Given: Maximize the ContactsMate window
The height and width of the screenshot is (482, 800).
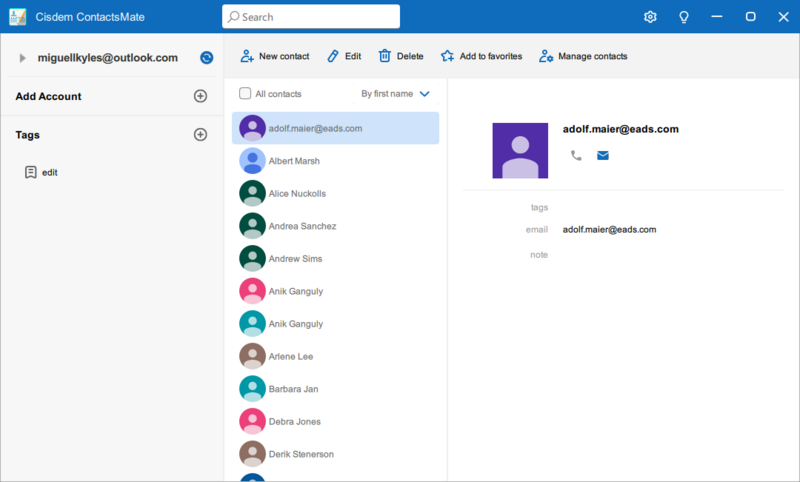Looking at the screenshot, I should (750, 17).
